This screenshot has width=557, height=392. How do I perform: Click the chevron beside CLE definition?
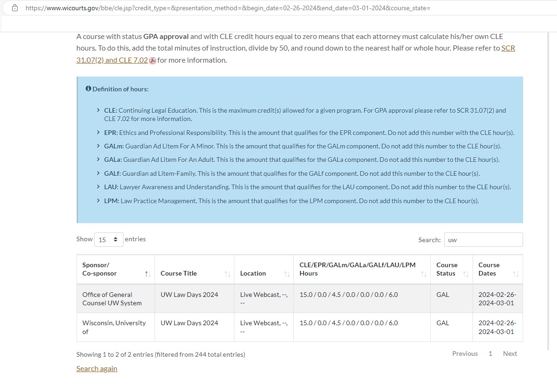click(98, 110)
